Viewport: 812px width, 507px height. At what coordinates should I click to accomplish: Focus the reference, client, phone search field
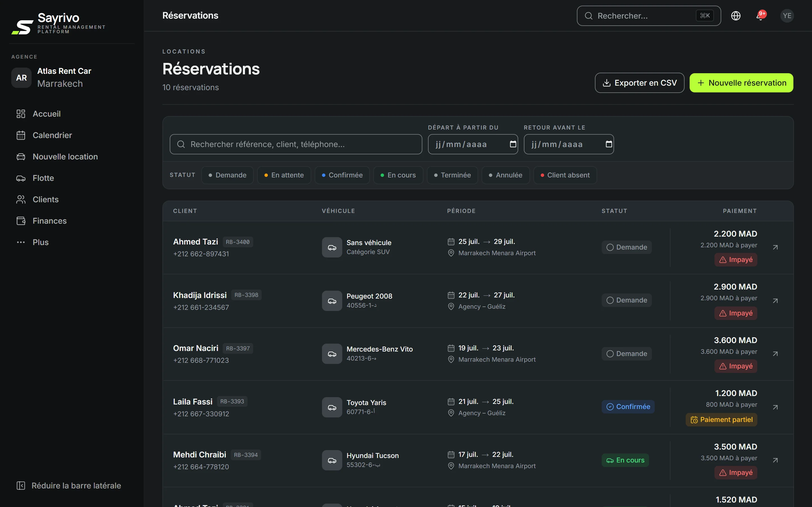pyautogui.click(x=296, y=144)
